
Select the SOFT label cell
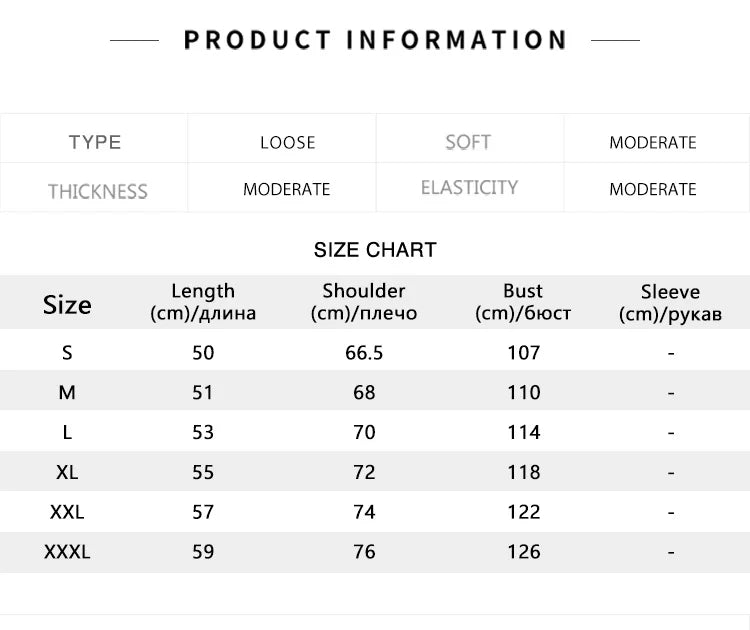pos(468,142)
